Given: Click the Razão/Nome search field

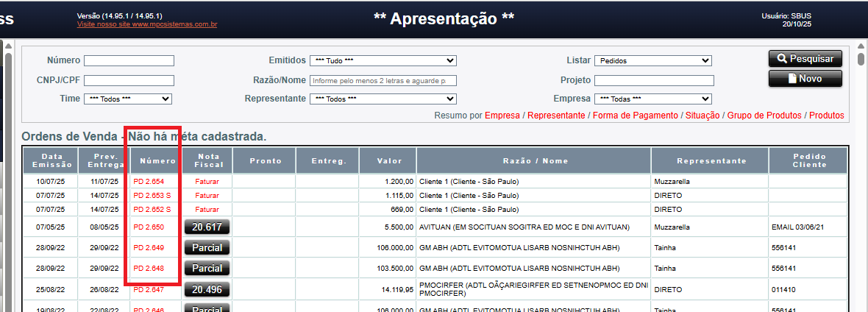Looking at the screenshot, I should pos(383,80).
